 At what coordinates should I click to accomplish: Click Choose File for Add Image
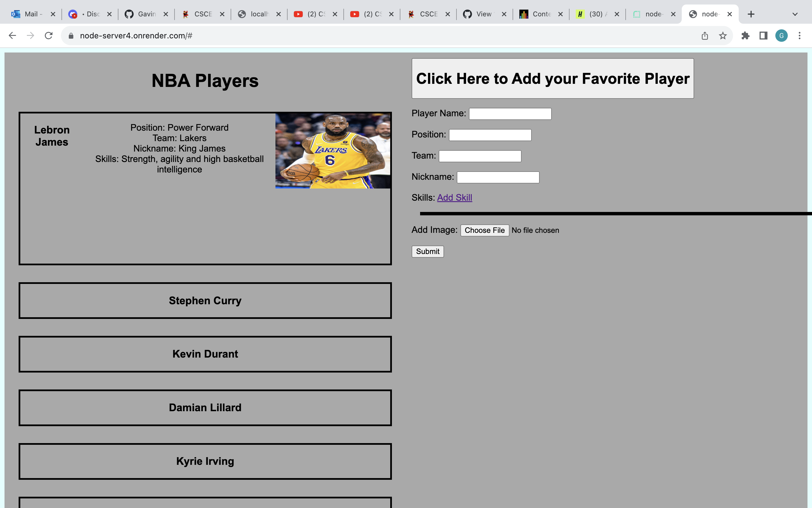[x=484, y=230]
